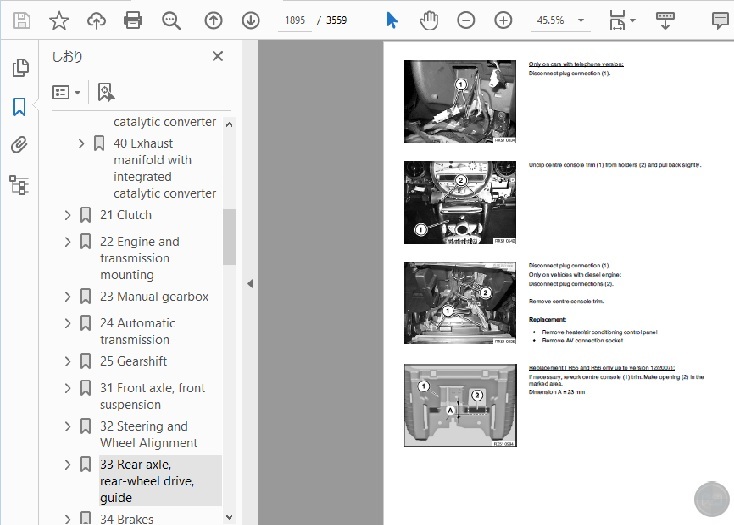This screenshot has width=734, height=525.
Task: Open 31 Front axle, front suspension bookmark
Action: click(153, 396)
